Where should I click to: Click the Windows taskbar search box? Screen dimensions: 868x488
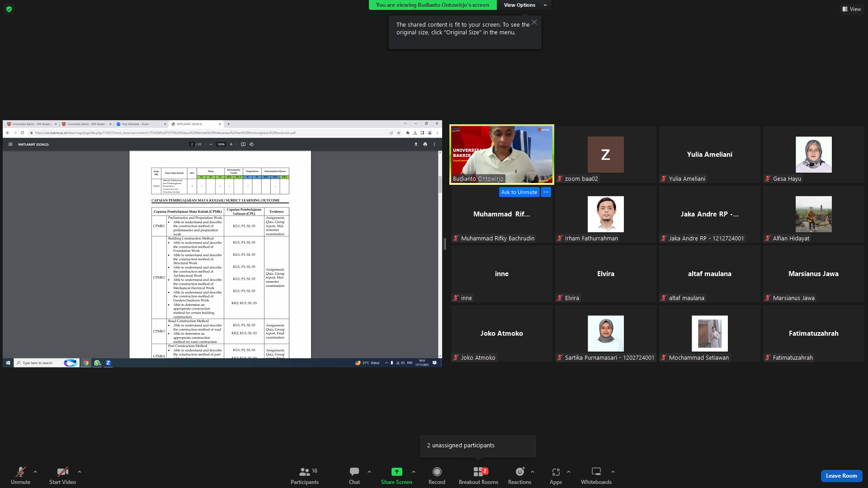[47, 363]
